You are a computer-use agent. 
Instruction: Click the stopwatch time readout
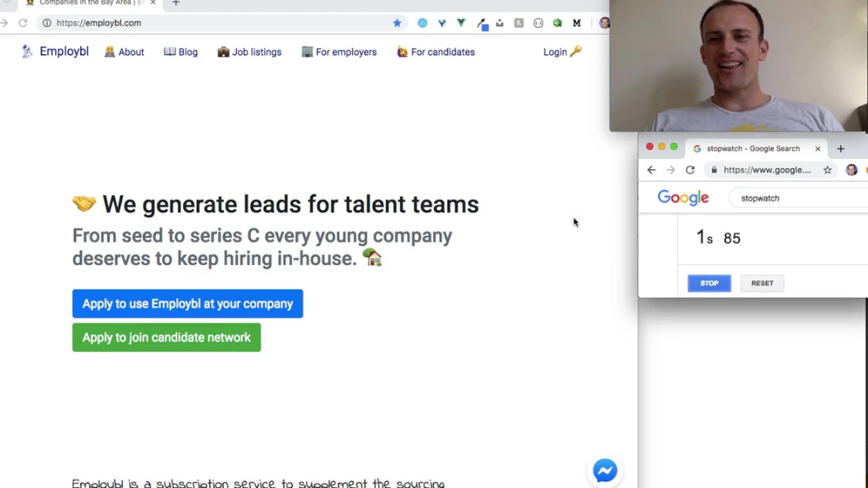[x=718, y=238]
